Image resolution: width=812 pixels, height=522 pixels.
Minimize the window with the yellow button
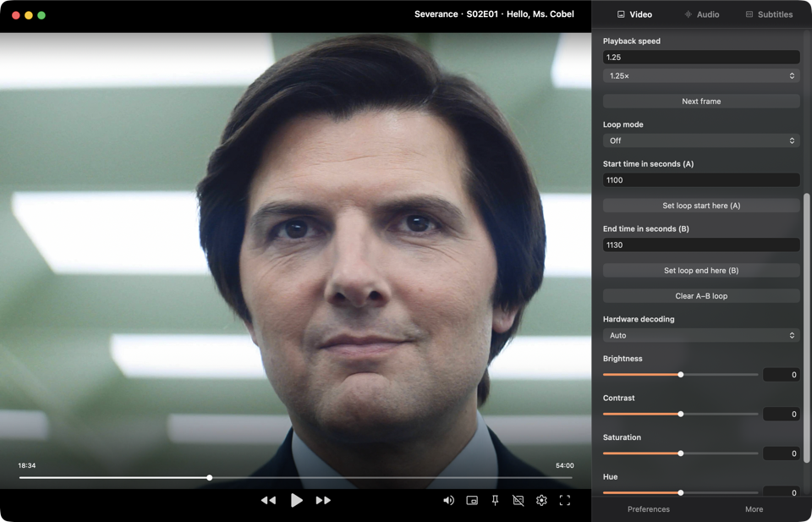coord(29,15)
